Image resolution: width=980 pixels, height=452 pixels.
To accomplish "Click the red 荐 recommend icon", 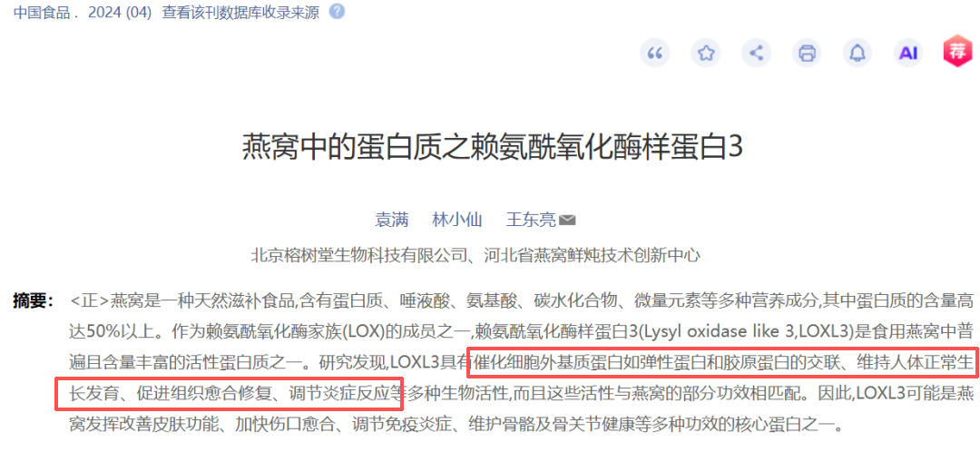I will pyautogui.click(x=957, y=53).
